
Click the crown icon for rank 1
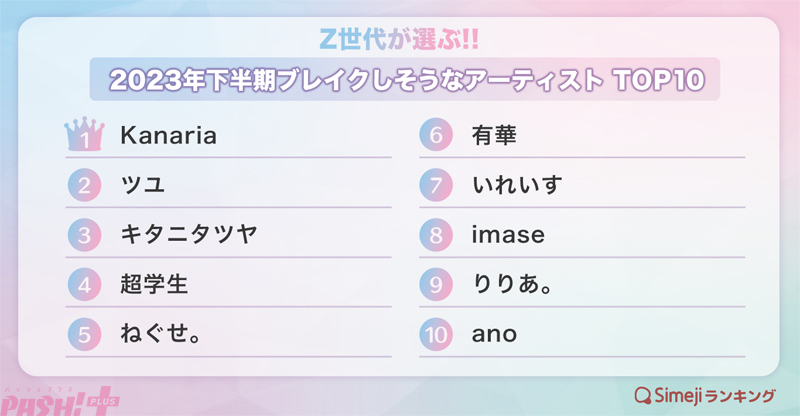click(x=86, y=137)
